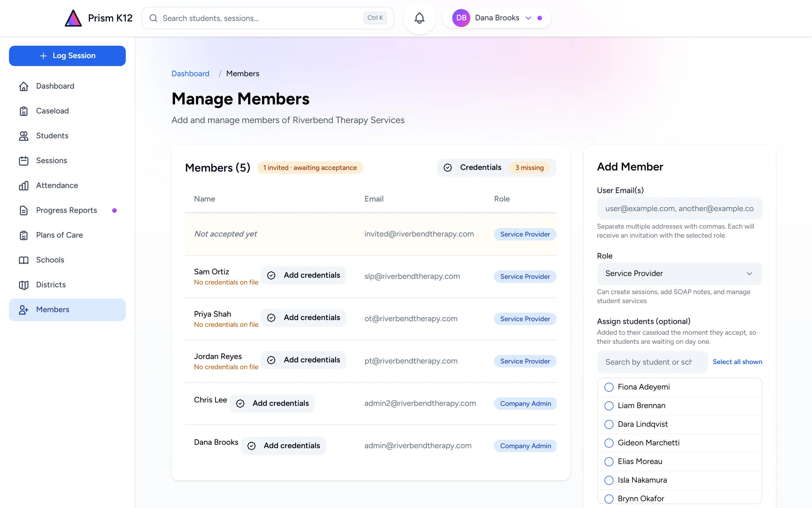Select the Fiona Adeyemi radio circle
The height and width of the screenshot is (508, 812).
point(609,387)
